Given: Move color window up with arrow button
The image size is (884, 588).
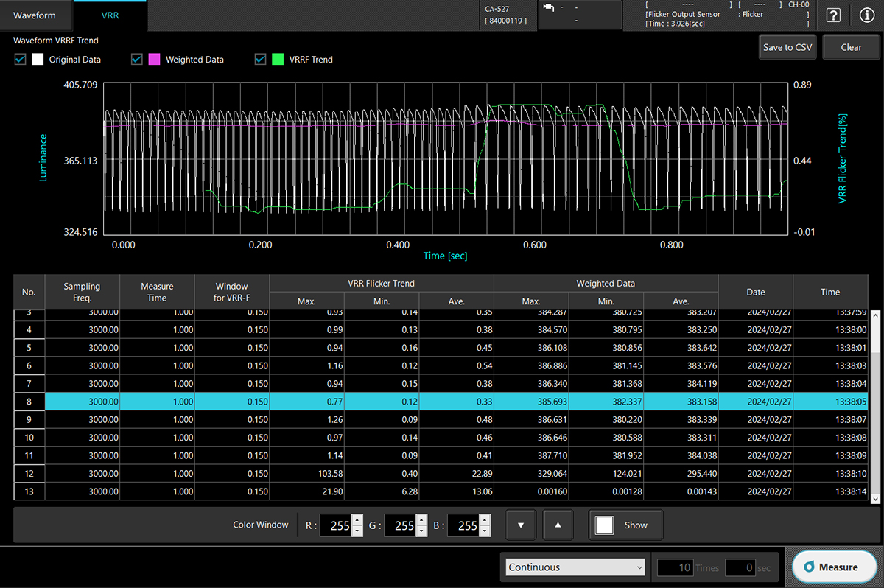Looking at the screenshot, I should click(558, 525).
